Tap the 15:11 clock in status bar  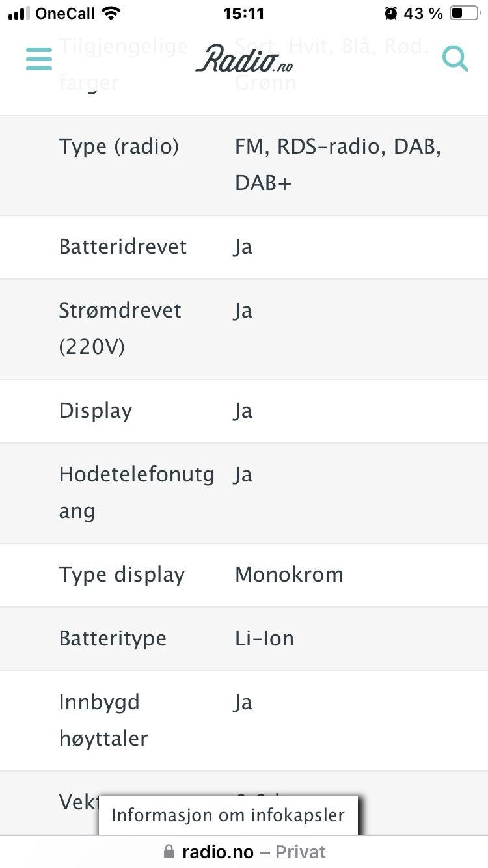(x=243, y=13)
